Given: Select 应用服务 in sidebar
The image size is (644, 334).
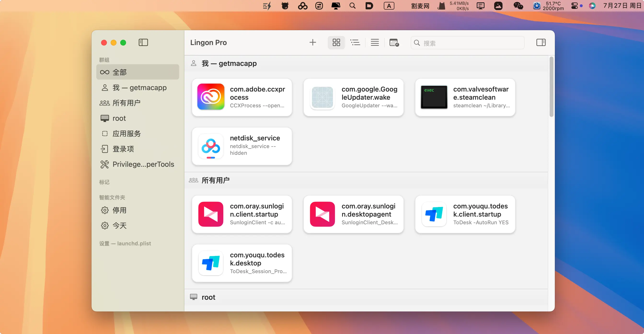Looking at the screenshot, I should 138,133.
